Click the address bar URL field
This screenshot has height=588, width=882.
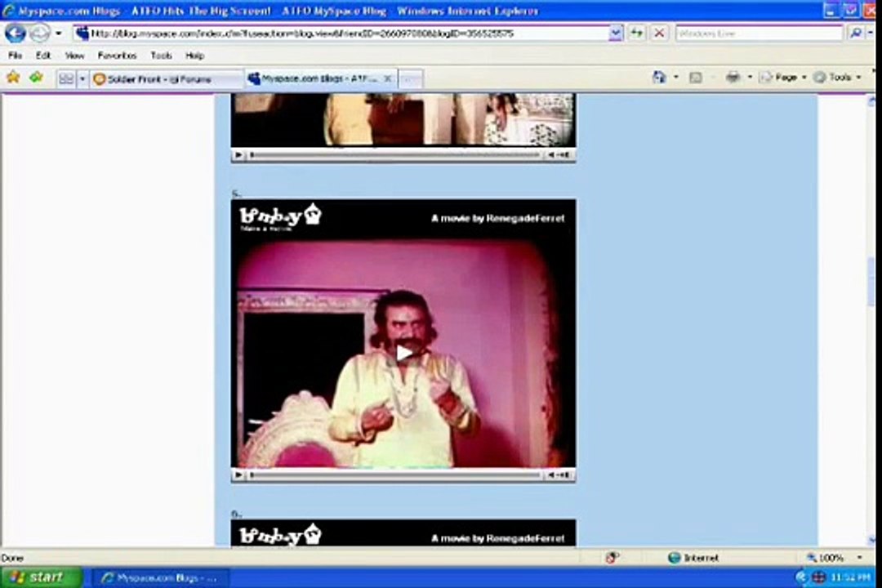pos(341,33)
